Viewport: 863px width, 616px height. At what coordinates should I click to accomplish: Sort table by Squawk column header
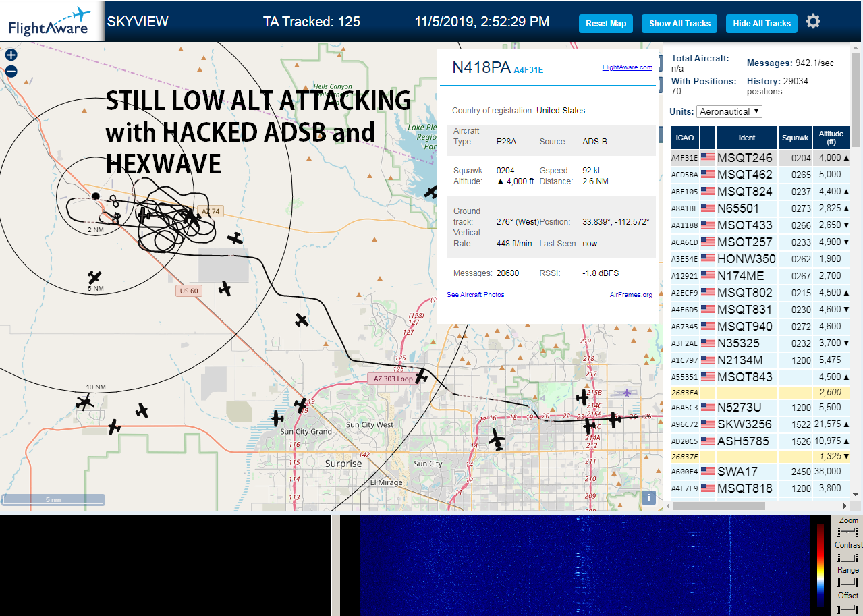[795, 138]
